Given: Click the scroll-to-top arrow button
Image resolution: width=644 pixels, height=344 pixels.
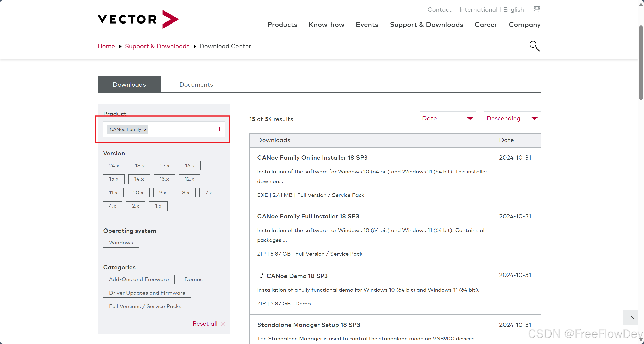Looking at the screenshot, I should (x=630, y=317).
